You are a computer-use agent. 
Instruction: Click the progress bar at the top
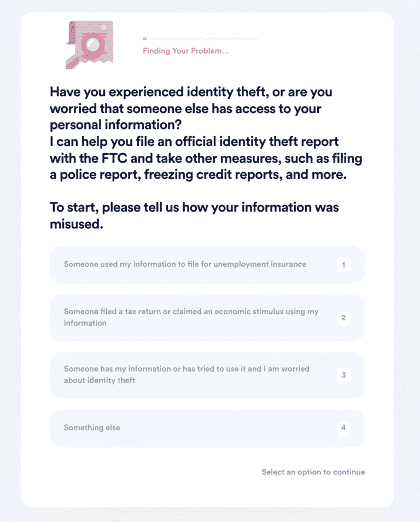200,38
